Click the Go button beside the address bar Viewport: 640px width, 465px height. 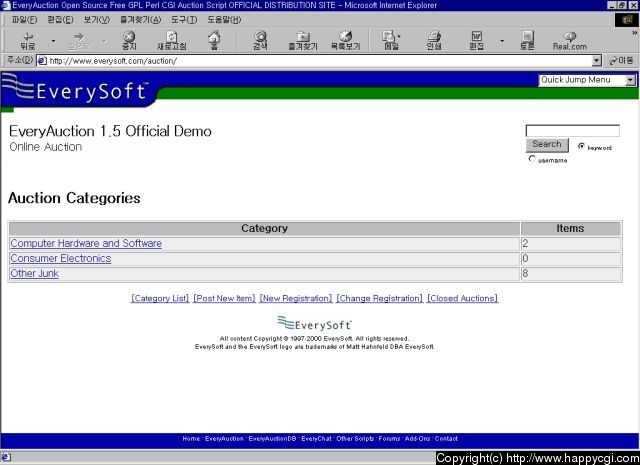621,61
